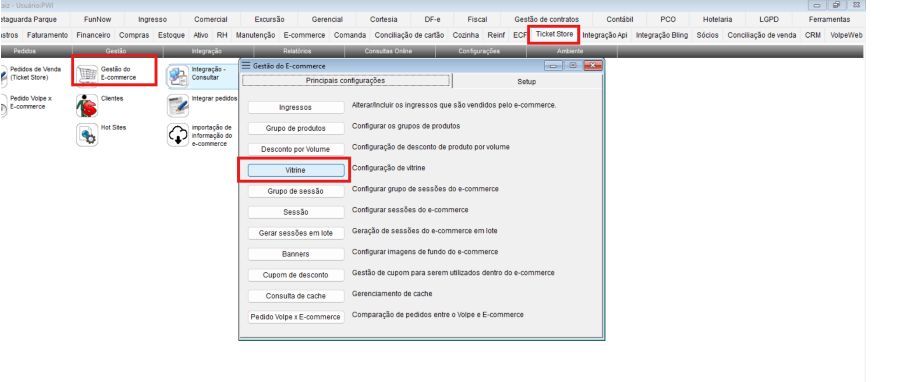Viewport: 918px width, 382px height.
Task: Open the hamburger menu in the Gestão do E-commerce title bar
Action: [x=246, y=66]
